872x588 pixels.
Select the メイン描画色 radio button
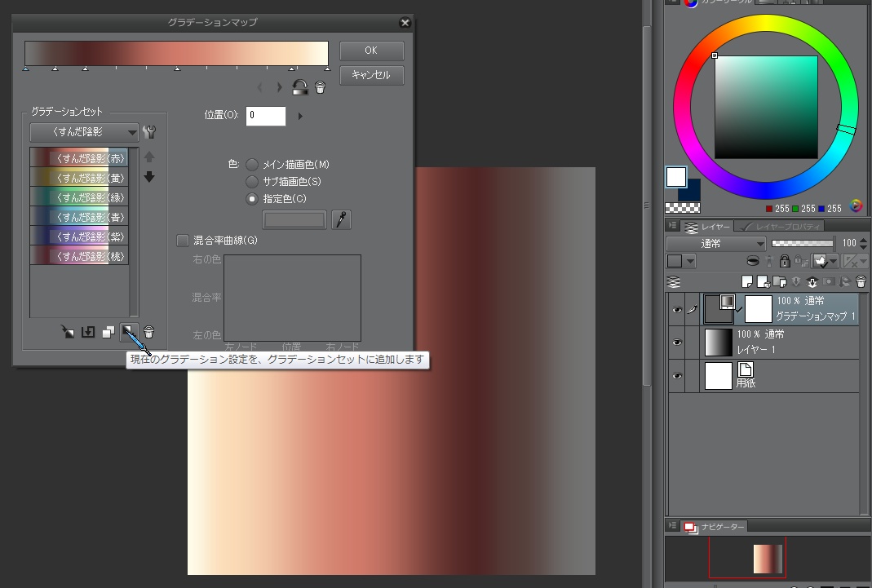(252, 165)
